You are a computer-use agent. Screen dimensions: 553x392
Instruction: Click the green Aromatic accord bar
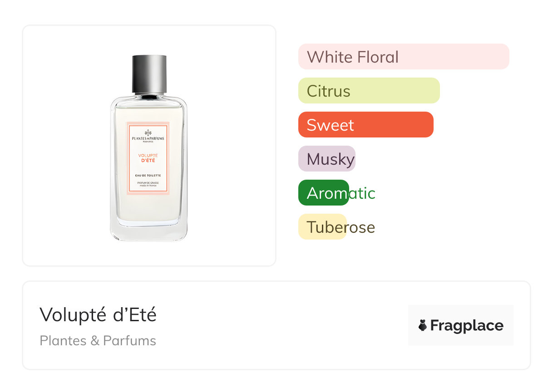point(323,193)
